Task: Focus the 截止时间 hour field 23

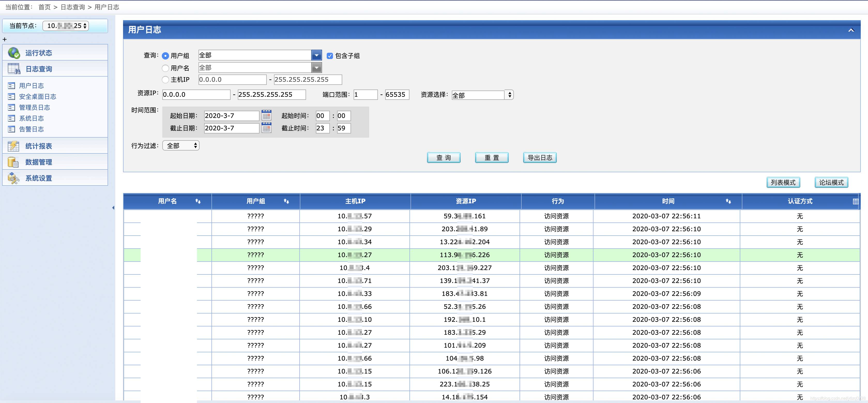Action: pyautogui.click(x=323, y=128)
